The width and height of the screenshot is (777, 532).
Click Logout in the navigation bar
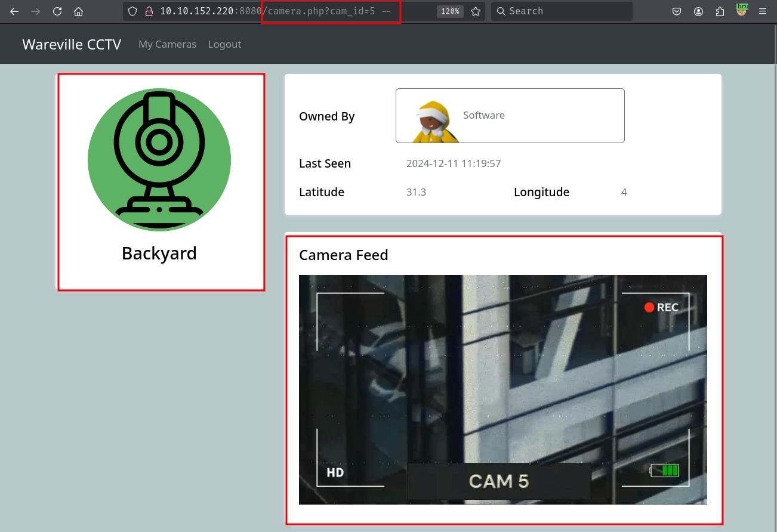[224, 44]
